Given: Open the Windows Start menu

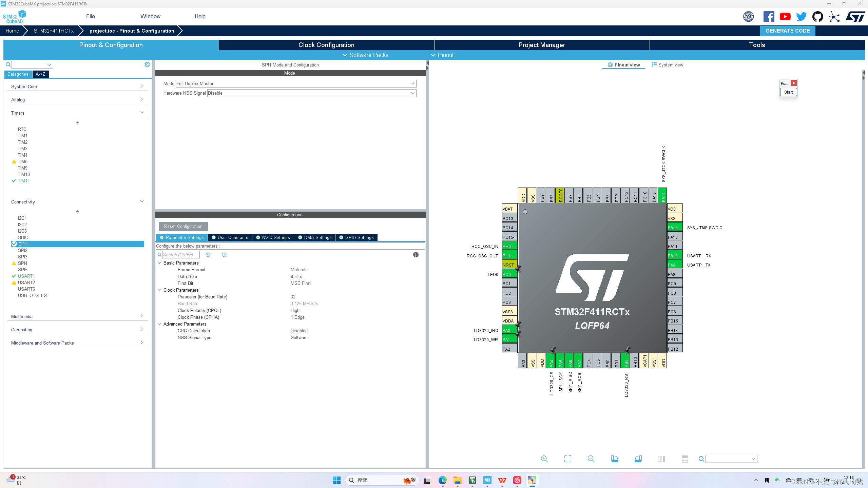Looking at the screenshot, I should point(336,480).
